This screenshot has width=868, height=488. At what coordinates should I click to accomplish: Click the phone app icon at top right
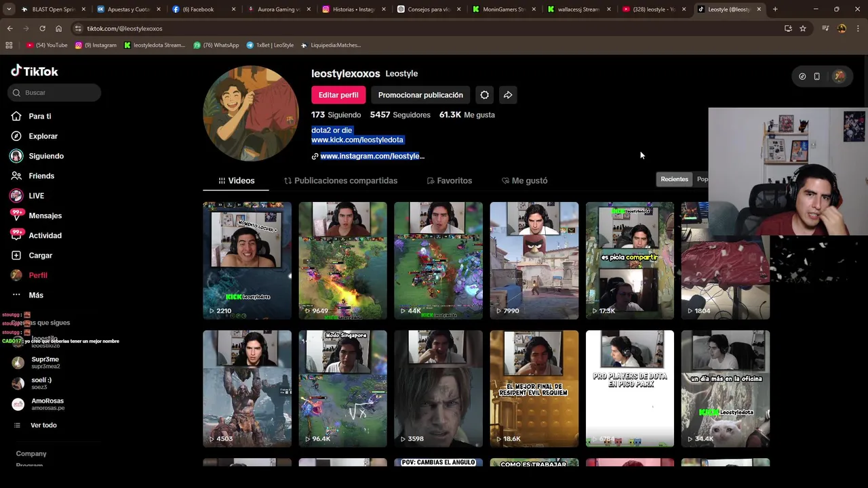click(816, 77)
